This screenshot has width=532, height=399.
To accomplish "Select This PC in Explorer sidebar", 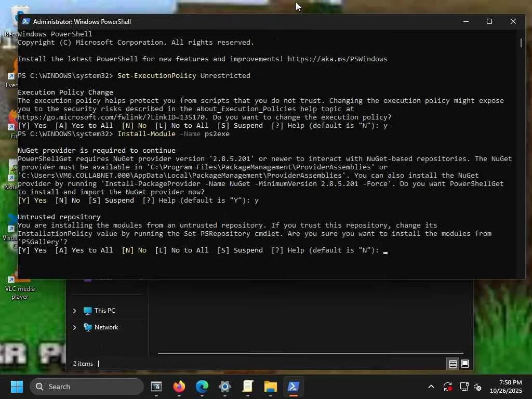I will (105, 311).
